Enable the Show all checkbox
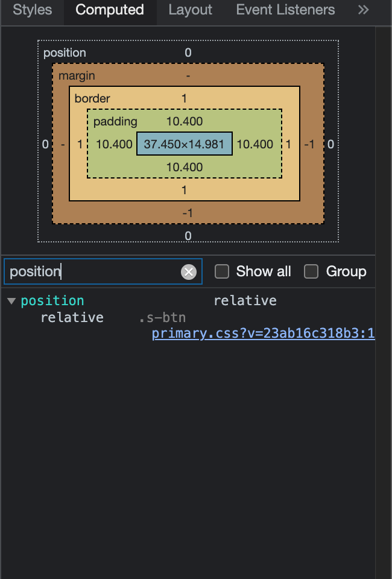Image resolution: width=392 pixels, height=579 pixels. tap(222, 271)
